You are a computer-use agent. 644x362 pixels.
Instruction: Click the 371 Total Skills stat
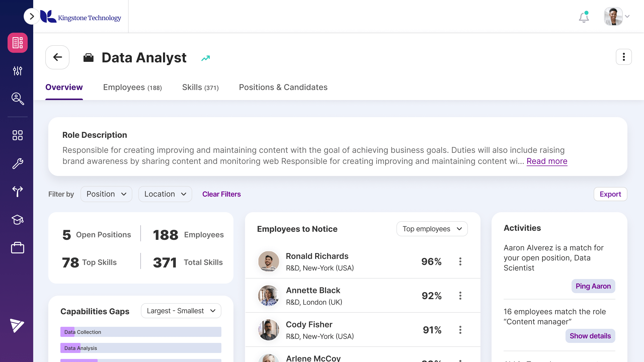(188, 262)
